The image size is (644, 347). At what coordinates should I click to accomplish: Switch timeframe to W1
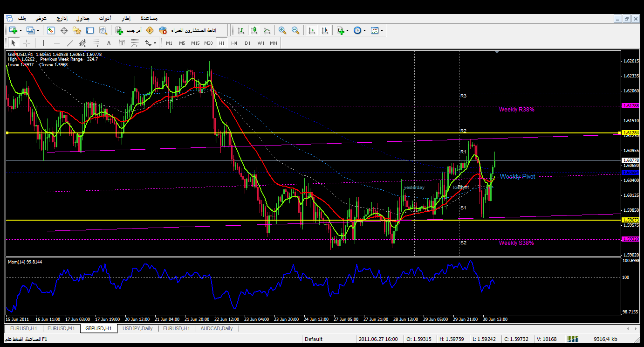point(260,43)
